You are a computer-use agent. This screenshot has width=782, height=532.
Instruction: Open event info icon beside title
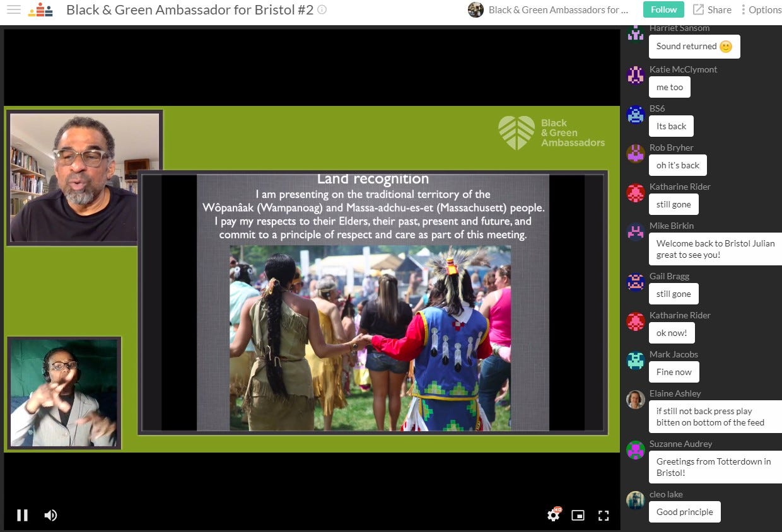322,9
